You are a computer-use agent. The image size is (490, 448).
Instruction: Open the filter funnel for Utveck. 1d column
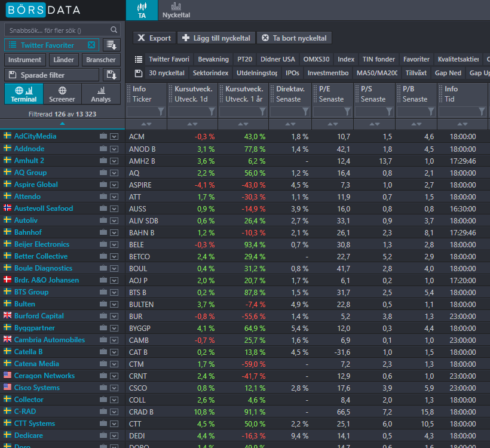(x=212, y=112)
